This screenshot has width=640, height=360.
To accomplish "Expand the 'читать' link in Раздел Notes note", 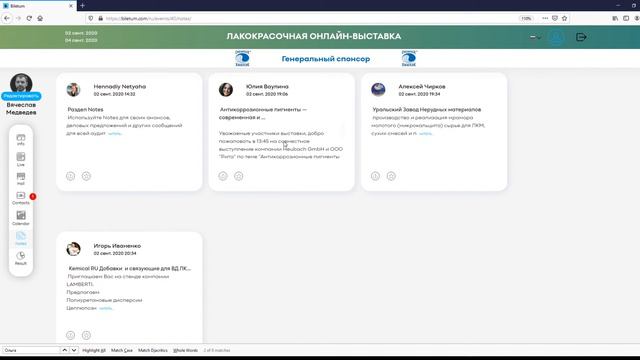I will coord(115,133).
